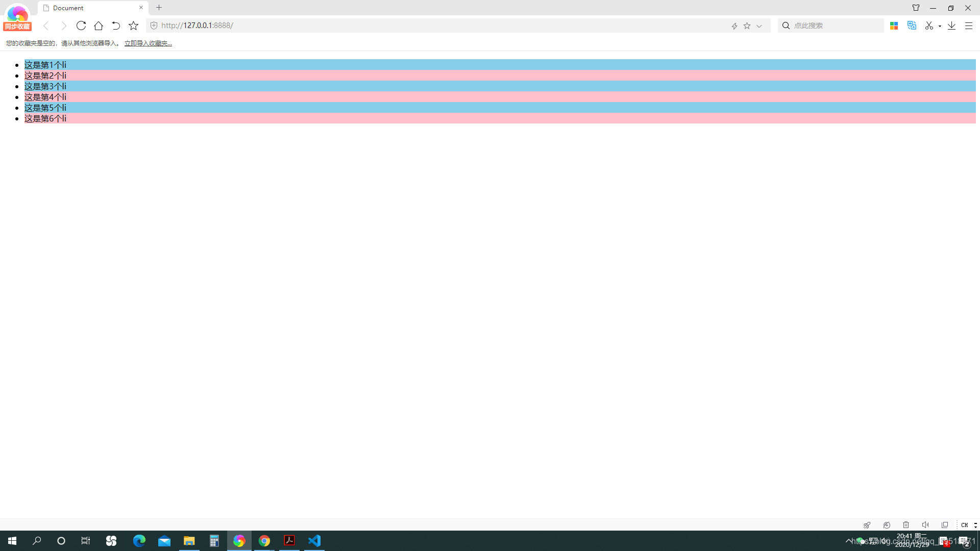This screenshot has height=551, width=980.
Task: Open hamburger main menu
Action: 968,26
